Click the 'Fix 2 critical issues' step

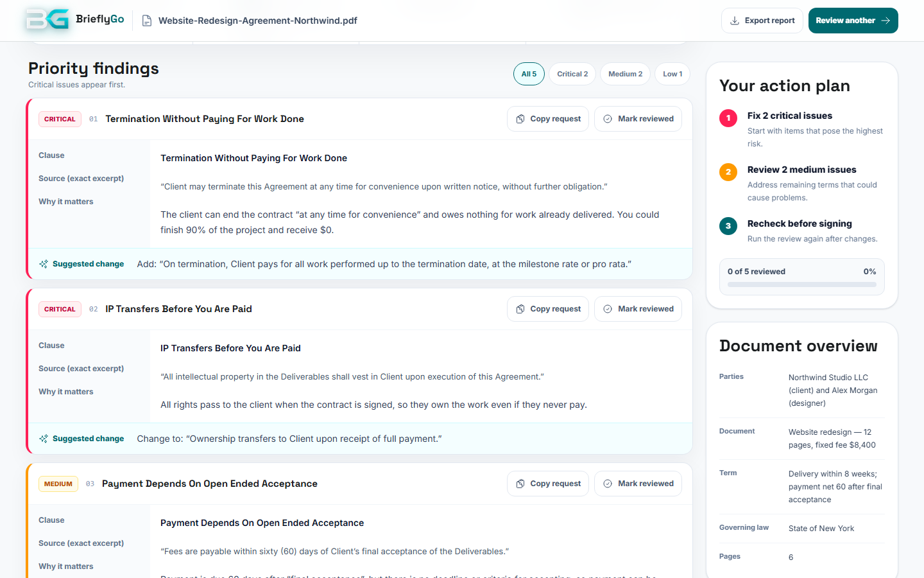click(x=790, y=116)
